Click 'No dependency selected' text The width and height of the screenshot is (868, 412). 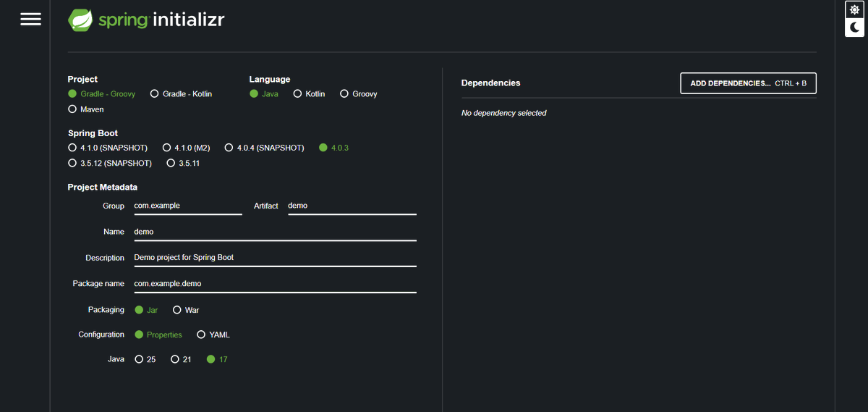click(504, 113)
